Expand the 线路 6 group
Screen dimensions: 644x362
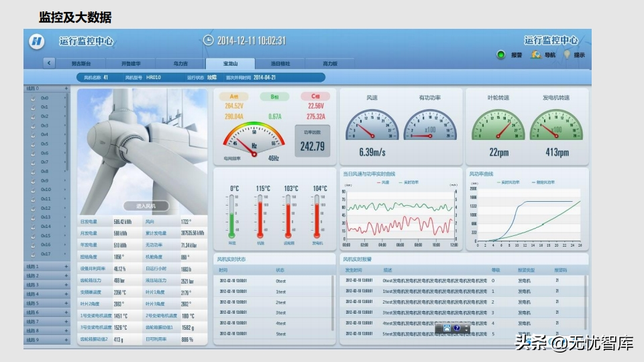66,312
